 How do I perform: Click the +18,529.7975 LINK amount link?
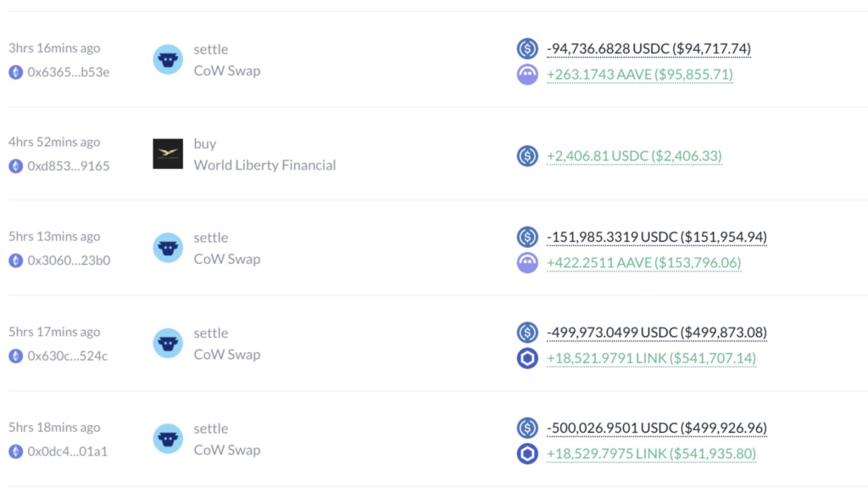point(651,454)
